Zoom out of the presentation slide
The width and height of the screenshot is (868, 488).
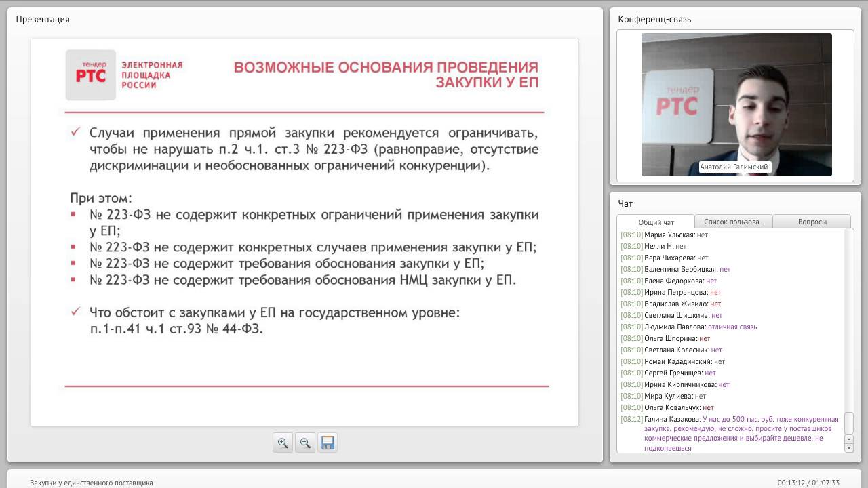305,443
